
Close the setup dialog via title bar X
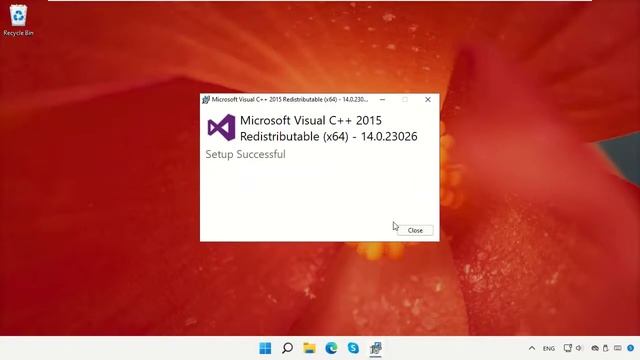[x=428, y=100]
